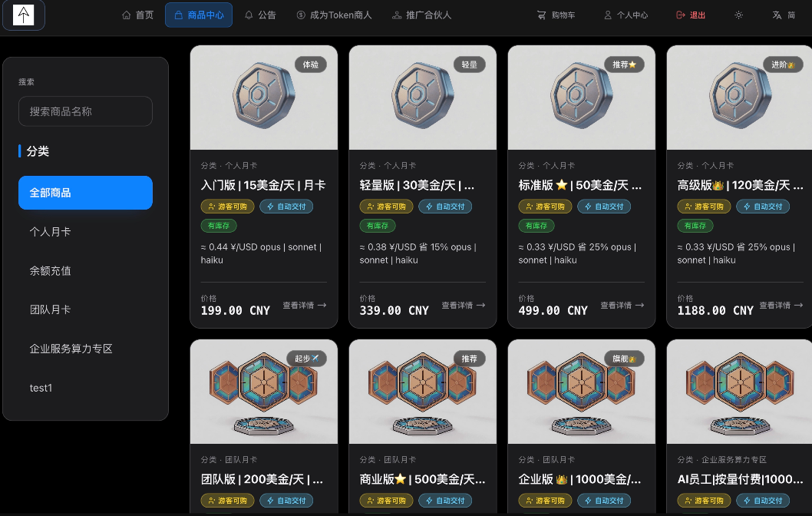812x516 pixels.
Task: Go to the home page (首页)
Action: coord(137,15)
